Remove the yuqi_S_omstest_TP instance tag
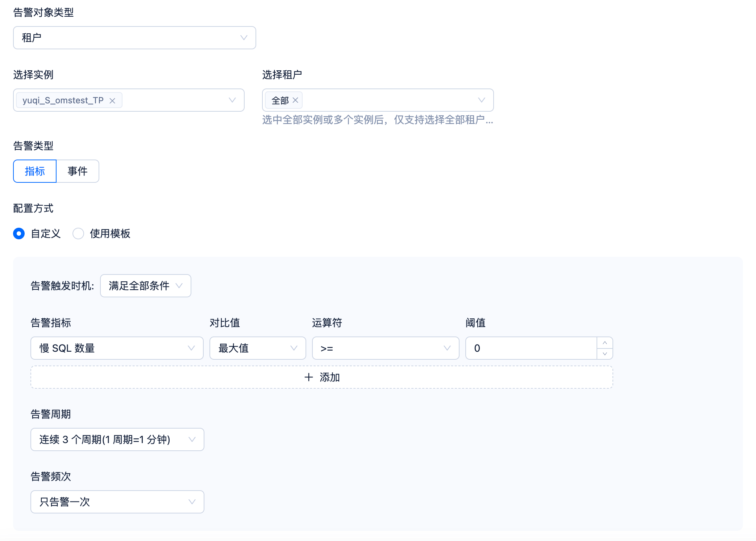 (112, 100)
